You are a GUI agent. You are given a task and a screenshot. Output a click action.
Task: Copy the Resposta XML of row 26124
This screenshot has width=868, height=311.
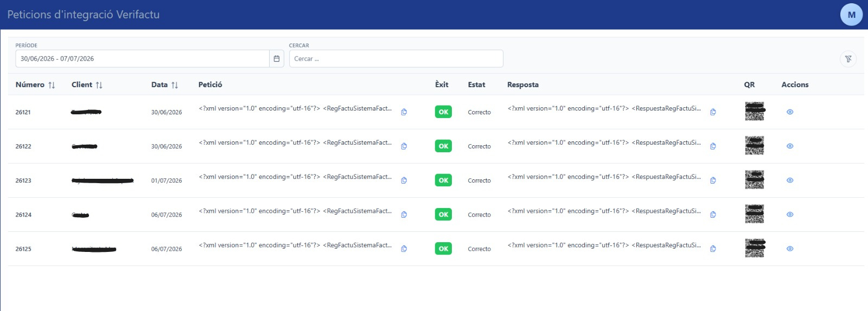[713, 215]
